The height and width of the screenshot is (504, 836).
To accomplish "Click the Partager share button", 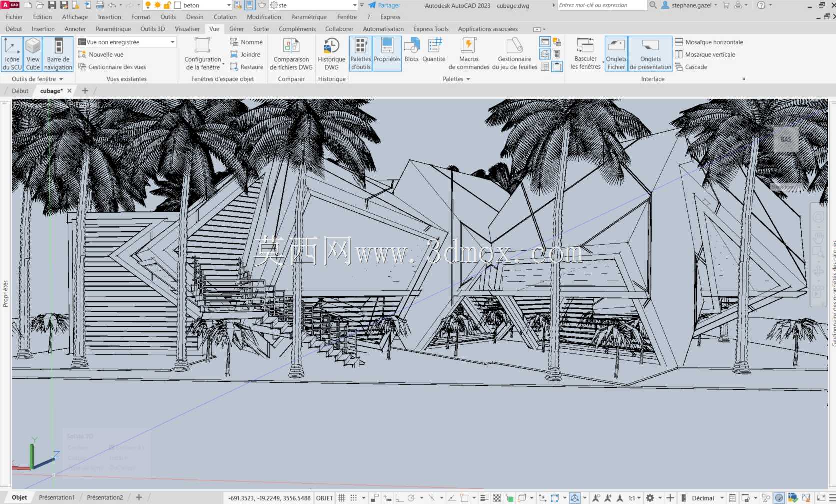I will pyautogui.click(x=384, y=5).
